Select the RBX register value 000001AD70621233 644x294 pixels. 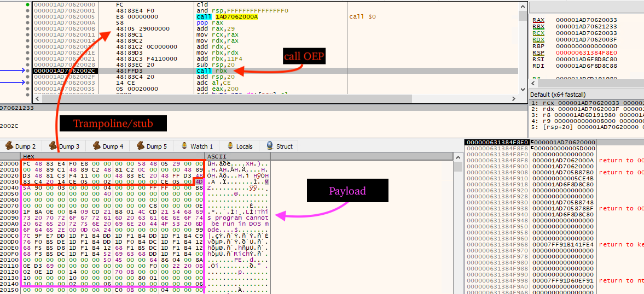[x=586, y=26]
